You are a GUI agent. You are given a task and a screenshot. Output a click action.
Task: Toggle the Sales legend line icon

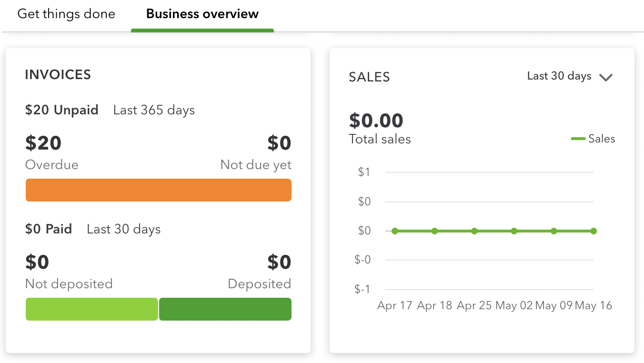578,139
